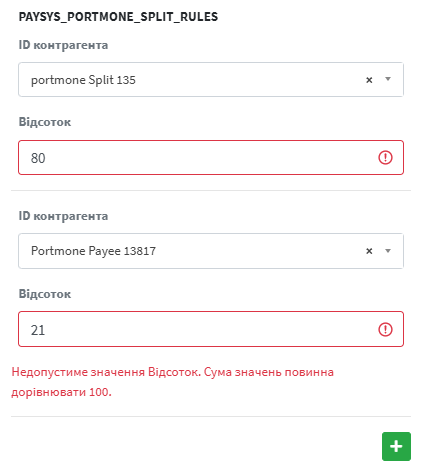Clear the portmone Split 135 selection

click(369, 80)
